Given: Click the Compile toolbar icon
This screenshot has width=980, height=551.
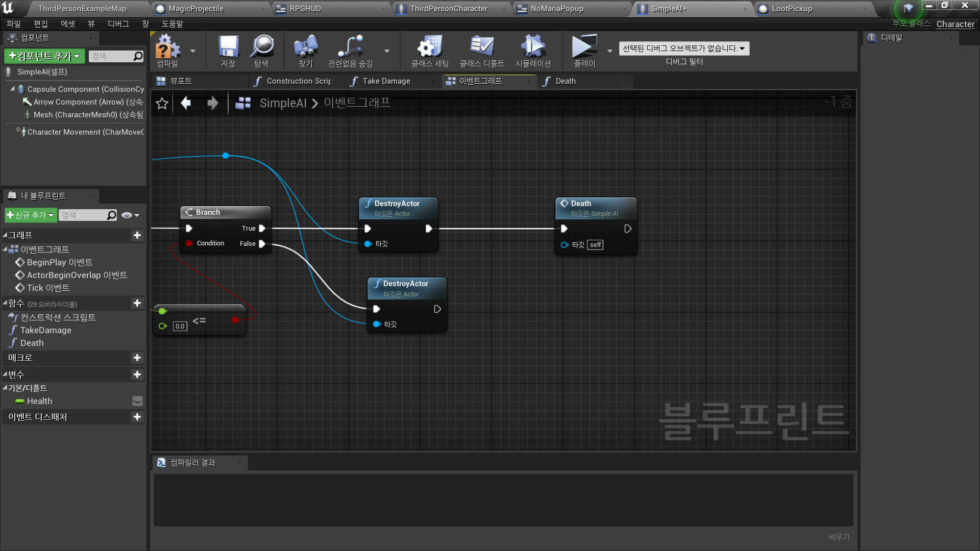Looking at the screenshot, I should tap(167, 48).
